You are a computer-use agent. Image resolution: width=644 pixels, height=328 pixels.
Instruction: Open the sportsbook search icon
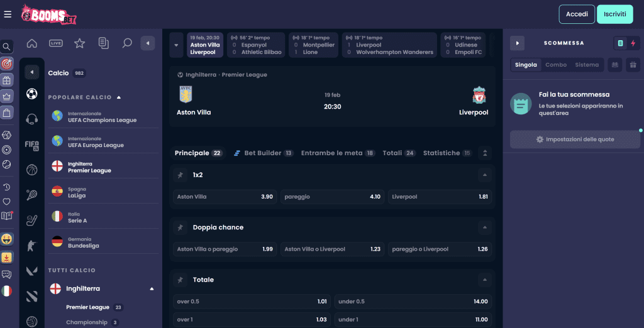pos(127,43)
